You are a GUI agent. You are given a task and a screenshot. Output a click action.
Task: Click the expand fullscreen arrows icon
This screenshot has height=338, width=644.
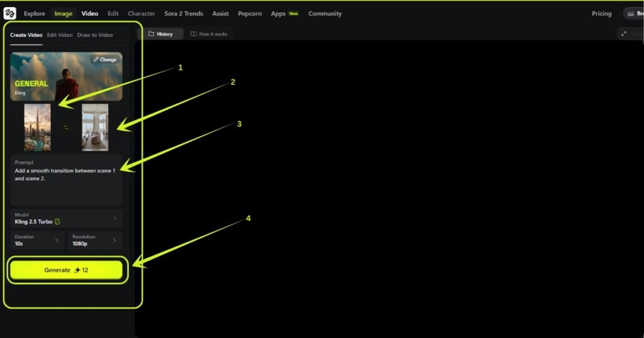623,34
